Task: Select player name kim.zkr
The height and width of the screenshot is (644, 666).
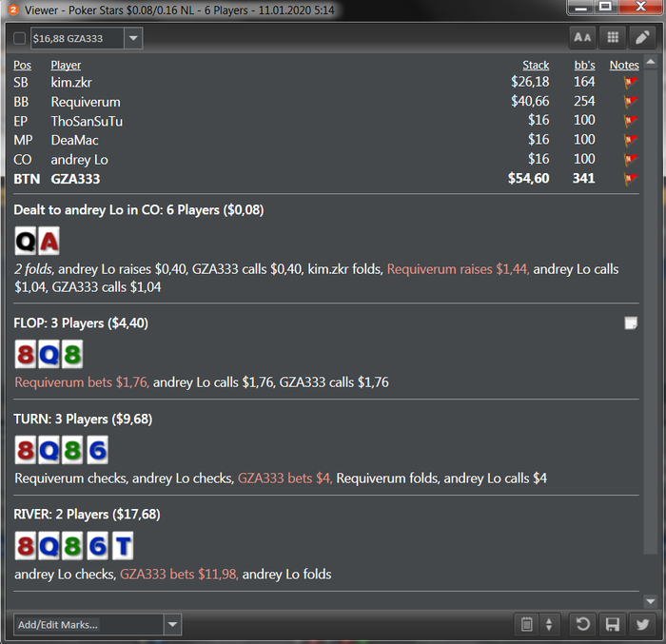Action: click(71, 82)
